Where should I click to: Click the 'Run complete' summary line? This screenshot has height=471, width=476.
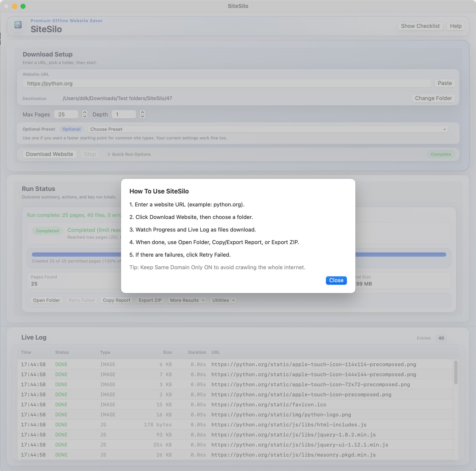(x=74, y=215)
